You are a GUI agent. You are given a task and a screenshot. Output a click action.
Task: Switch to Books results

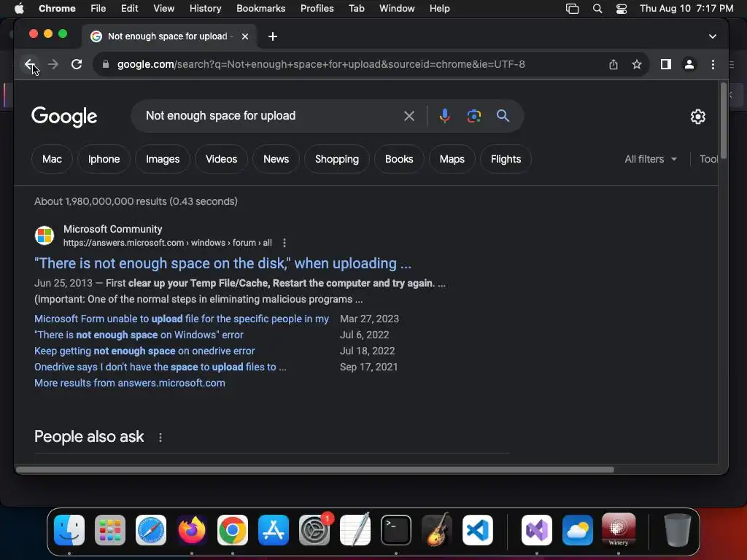399,159
